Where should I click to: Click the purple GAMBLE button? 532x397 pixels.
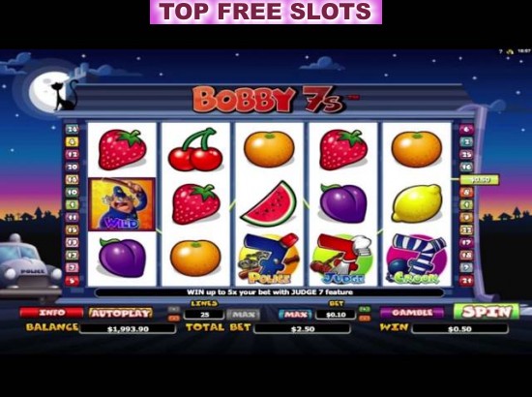pyautogui.click(x=411, y=313)
